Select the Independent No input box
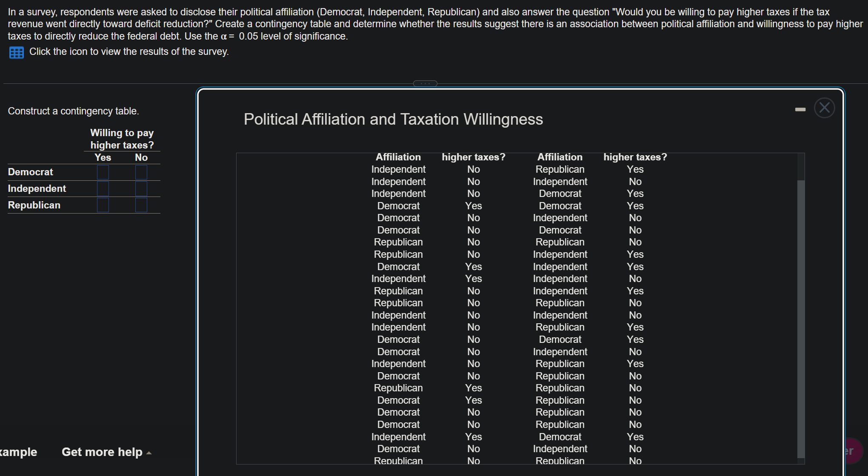 141,189
